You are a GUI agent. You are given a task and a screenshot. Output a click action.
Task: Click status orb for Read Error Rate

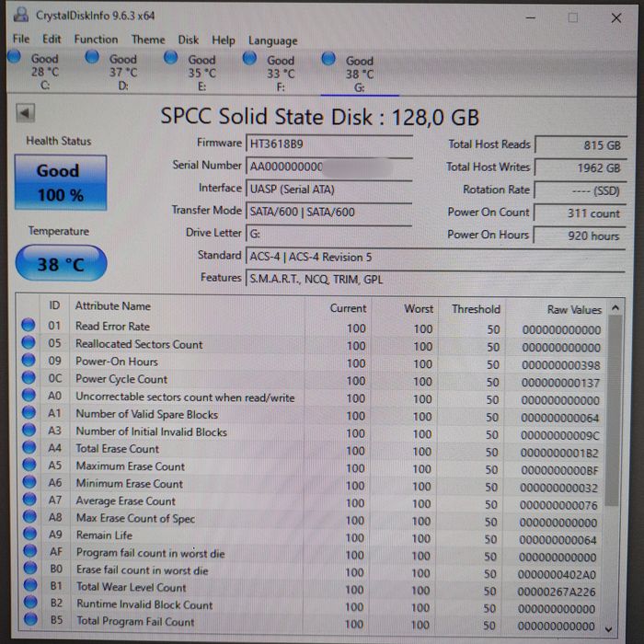[29, 325]
